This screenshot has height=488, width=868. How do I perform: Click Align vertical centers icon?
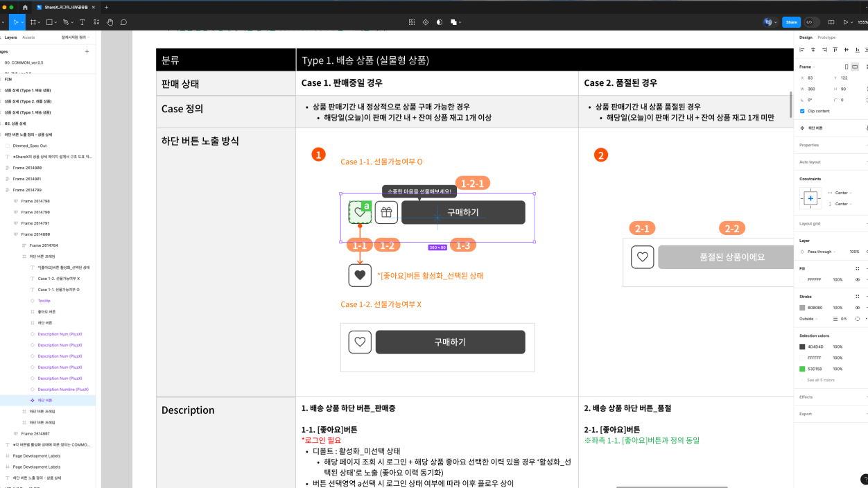[847, 50]
